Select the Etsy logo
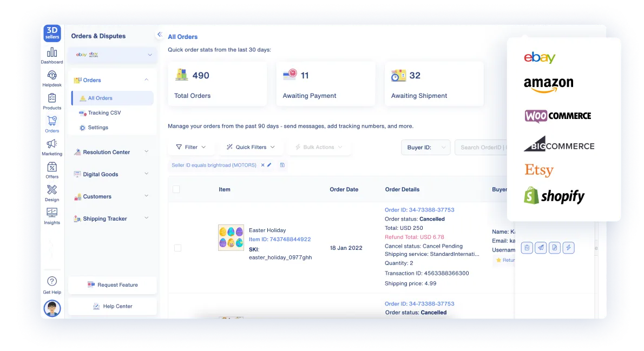The width and height of the screenshot is (644, 351). [539, 170]
